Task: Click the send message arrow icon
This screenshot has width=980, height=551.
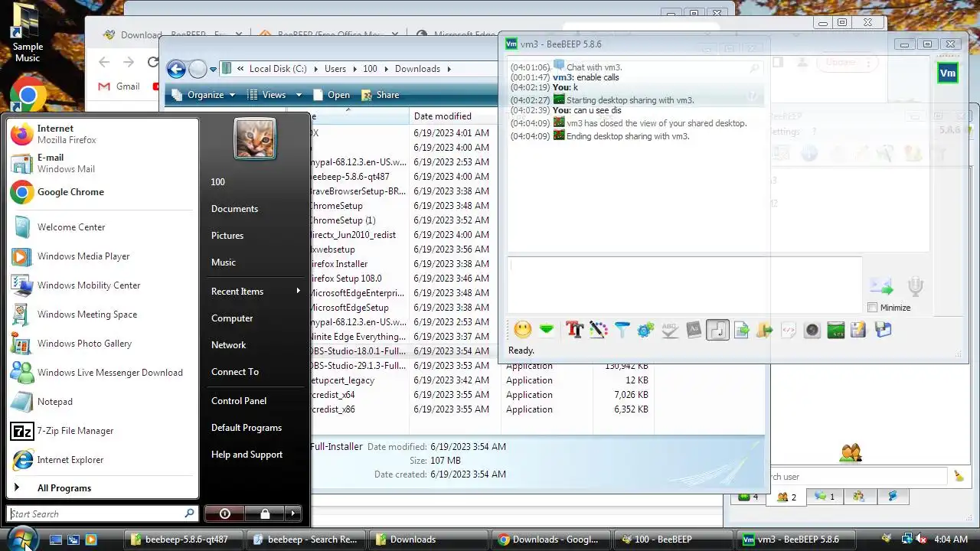Action: (882, 287)
